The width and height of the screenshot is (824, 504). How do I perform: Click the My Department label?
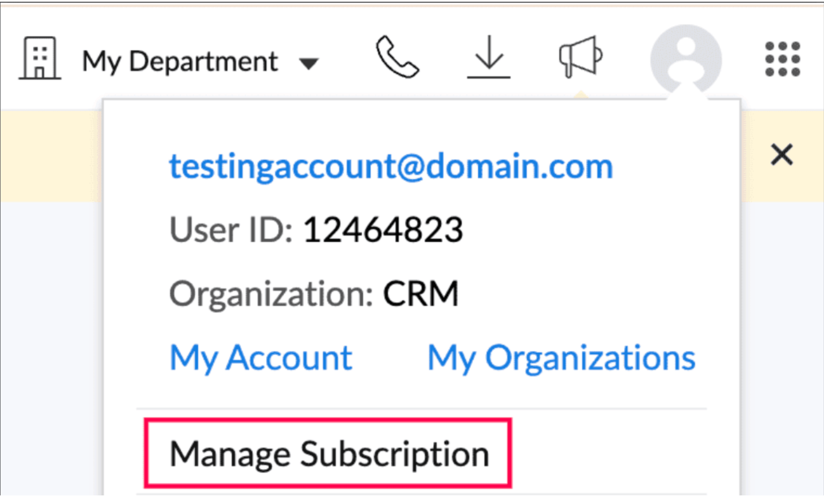click(180, 61)
